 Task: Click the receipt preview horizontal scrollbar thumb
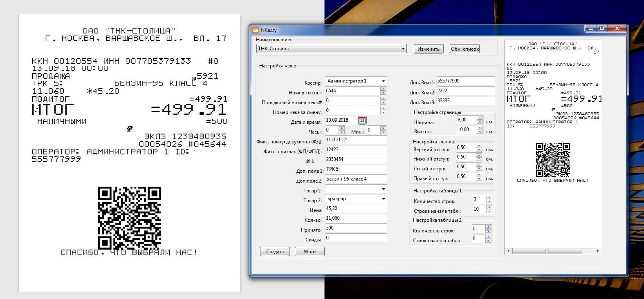click(x=547, y=251)
